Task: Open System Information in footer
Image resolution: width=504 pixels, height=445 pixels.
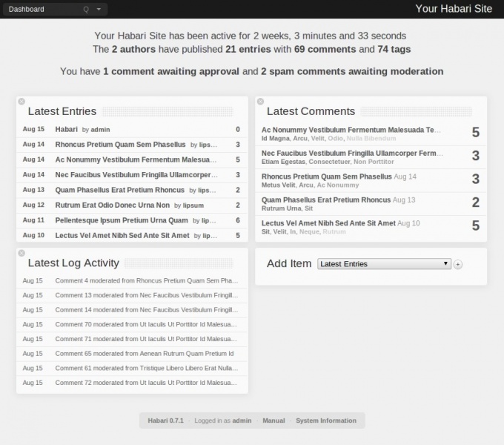Action: tap(326, 421)
